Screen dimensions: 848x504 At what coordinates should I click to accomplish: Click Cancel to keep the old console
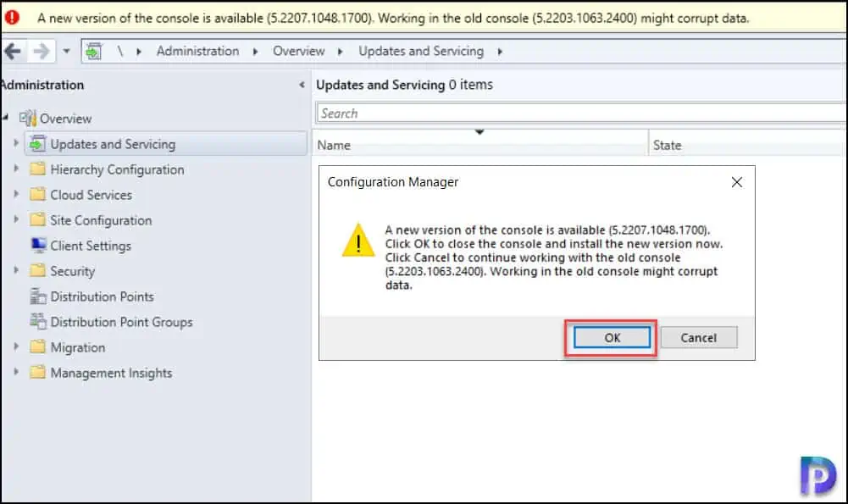(698, 337)
